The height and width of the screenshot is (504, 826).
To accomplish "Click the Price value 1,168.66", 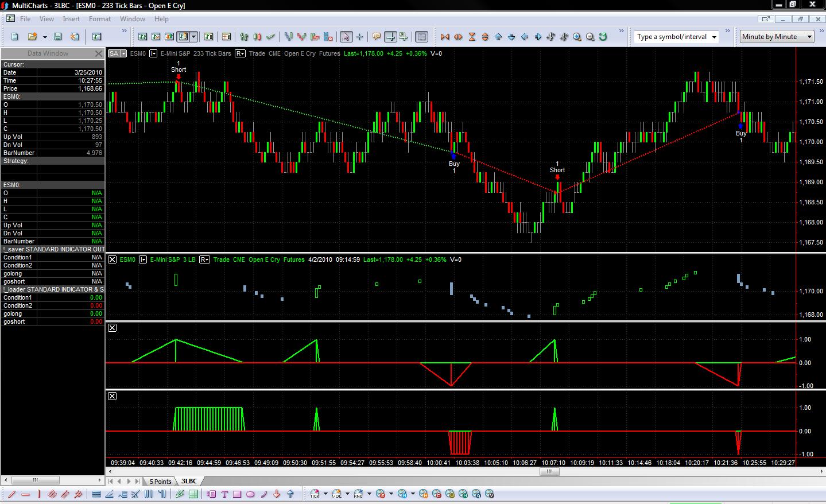I will tap(90, 88).
